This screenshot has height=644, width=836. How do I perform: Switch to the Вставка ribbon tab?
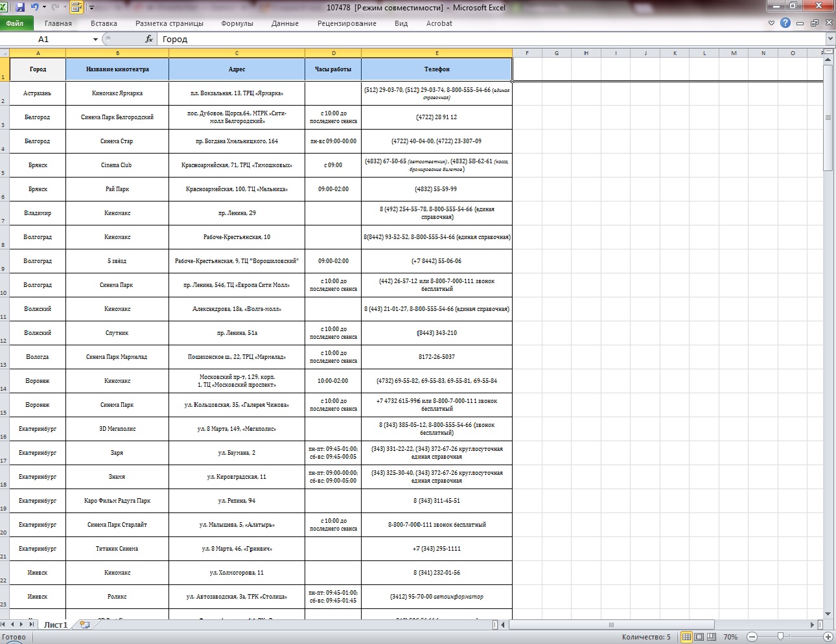pyautogui.click(x=104, y=23)
